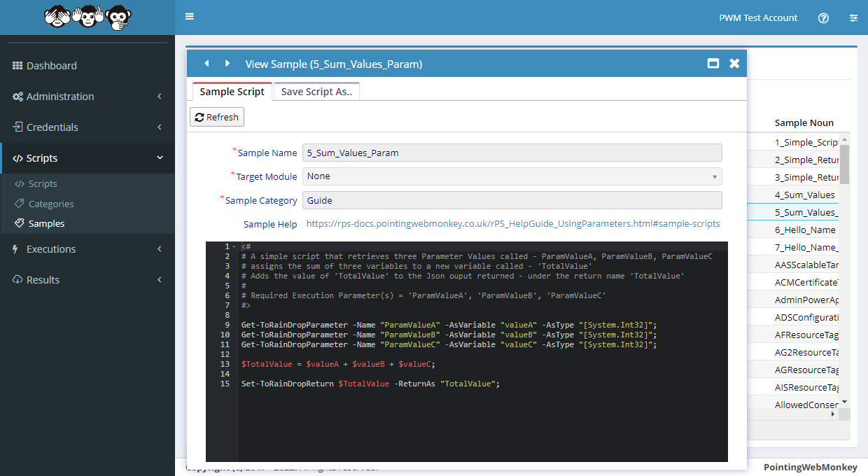Open the help question mark icon
Image resolution: width=868 pixels, height=476 pixels.
point(823,18)
